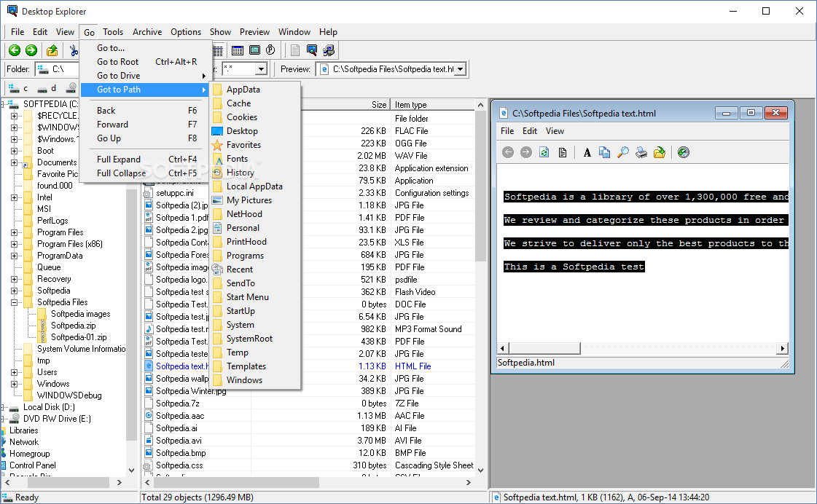Expand the ProgramData tree node
817x504 pixels.
tap(14, 256)
